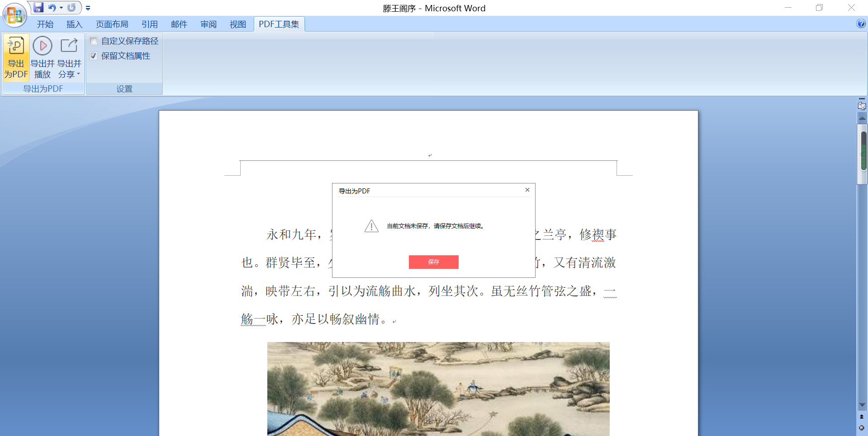
Task: Click the landscape painting in the document
Action: pyautogui.click(x=438, y=389)
